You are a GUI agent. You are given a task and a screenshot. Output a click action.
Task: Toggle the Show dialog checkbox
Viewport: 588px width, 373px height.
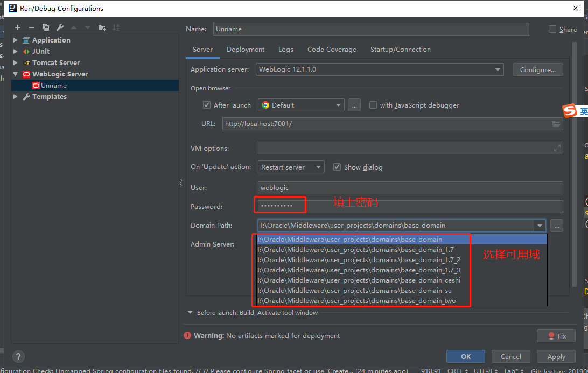coord(337,167)
